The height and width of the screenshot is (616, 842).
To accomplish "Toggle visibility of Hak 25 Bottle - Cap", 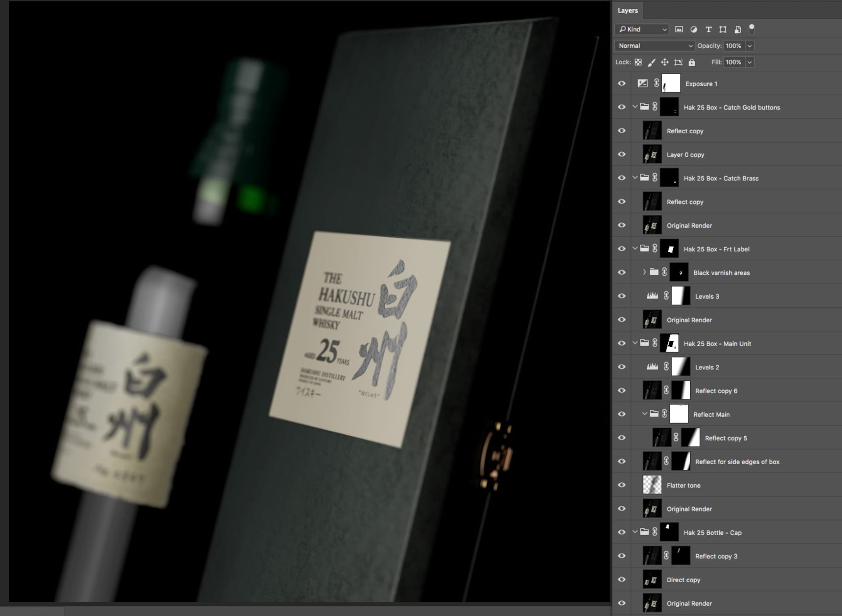I will pos(621,532).
